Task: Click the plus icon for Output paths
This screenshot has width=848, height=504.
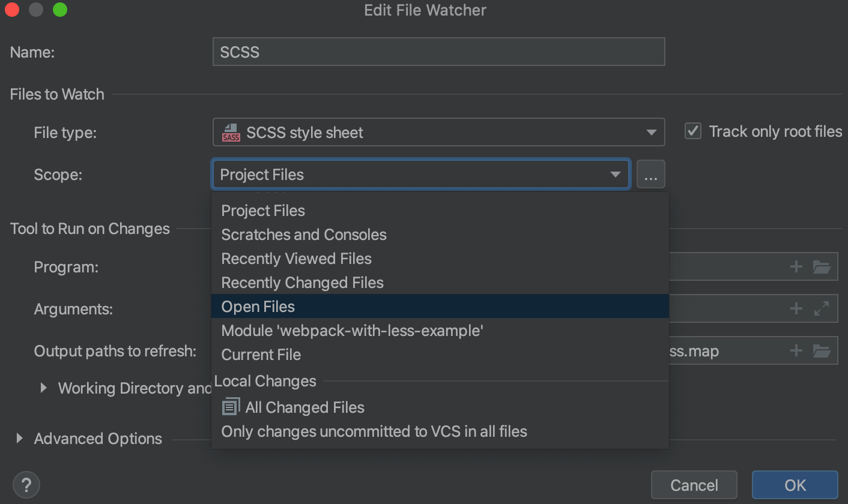Action: coord(796,350)
